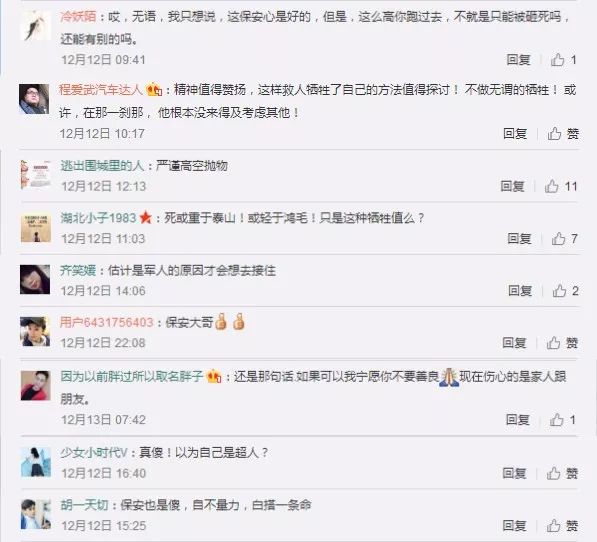The width and height of the screenshot is (597, 542).
Task: Open 程爱武汽车达人's profile via username
Action: [101, 90]
